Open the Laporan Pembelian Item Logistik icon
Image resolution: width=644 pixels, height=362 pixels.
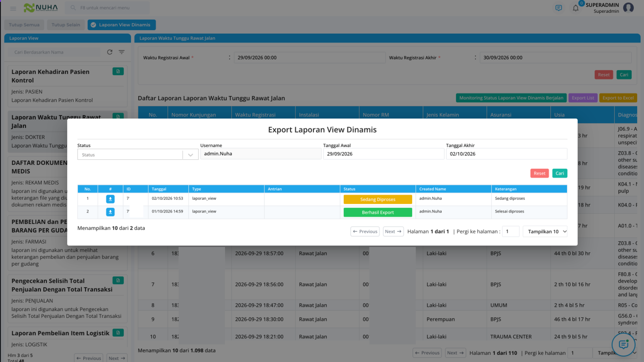[118, 333]
